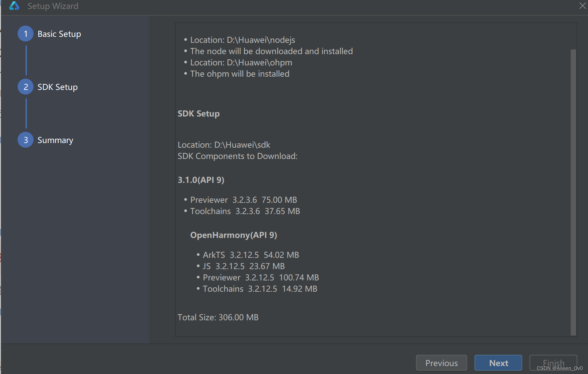Click the DevEco Studio logo icon

pyautogui.click(x=14, y=6)
